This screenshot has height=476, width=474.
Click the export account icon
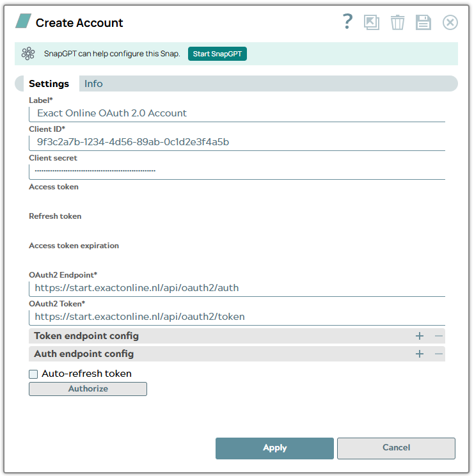[372, 22]
